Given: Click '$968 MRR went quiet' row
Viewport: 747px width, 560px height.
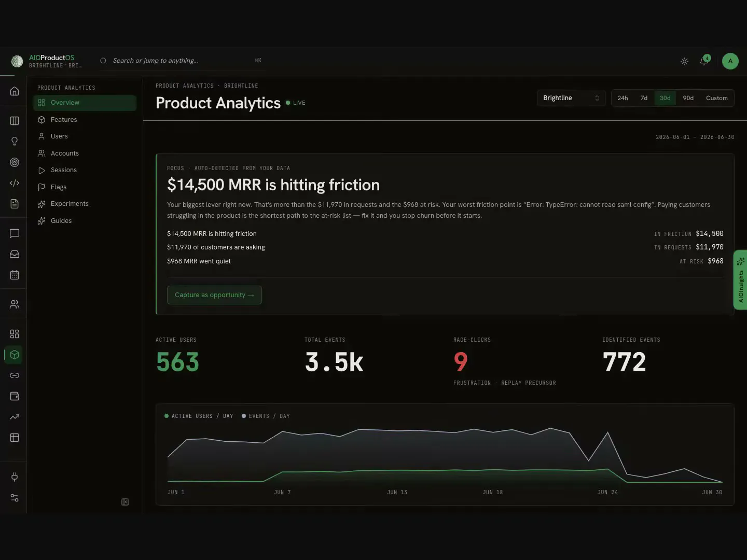Looking at the screenshot, I should coord(445,261).
